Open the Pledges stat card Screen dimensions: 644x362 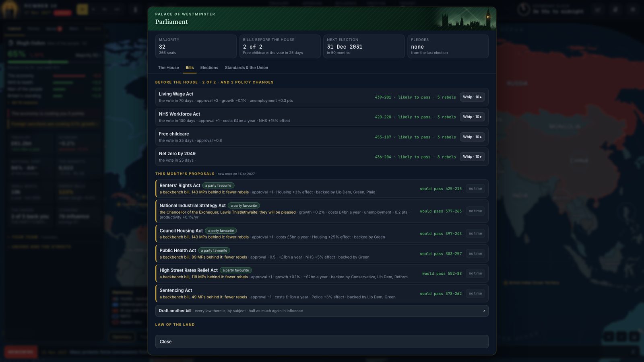[448, 46]
